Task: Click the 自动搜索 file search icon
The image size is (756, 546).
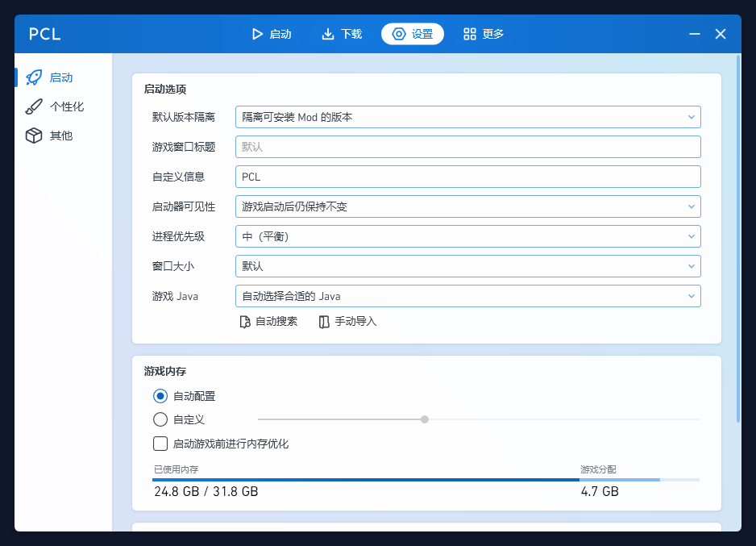Action: click(246, 322)
